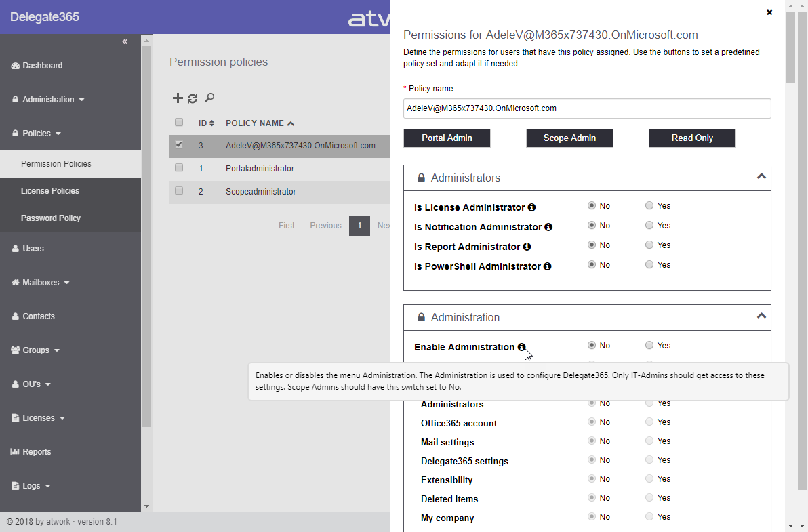Collapse the sidebar with double-chevron icon
The height and width of the screenshot is (532, 808).
point(125,42)
